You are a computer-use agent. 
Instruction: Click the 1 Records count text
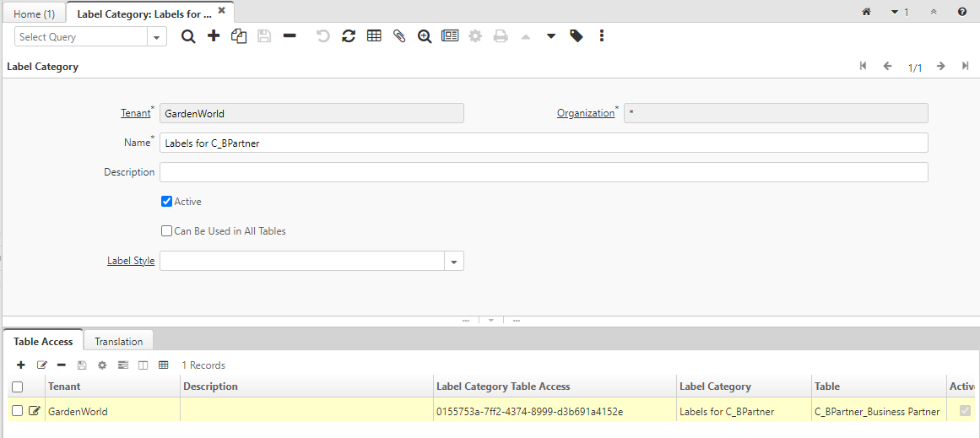203,365
